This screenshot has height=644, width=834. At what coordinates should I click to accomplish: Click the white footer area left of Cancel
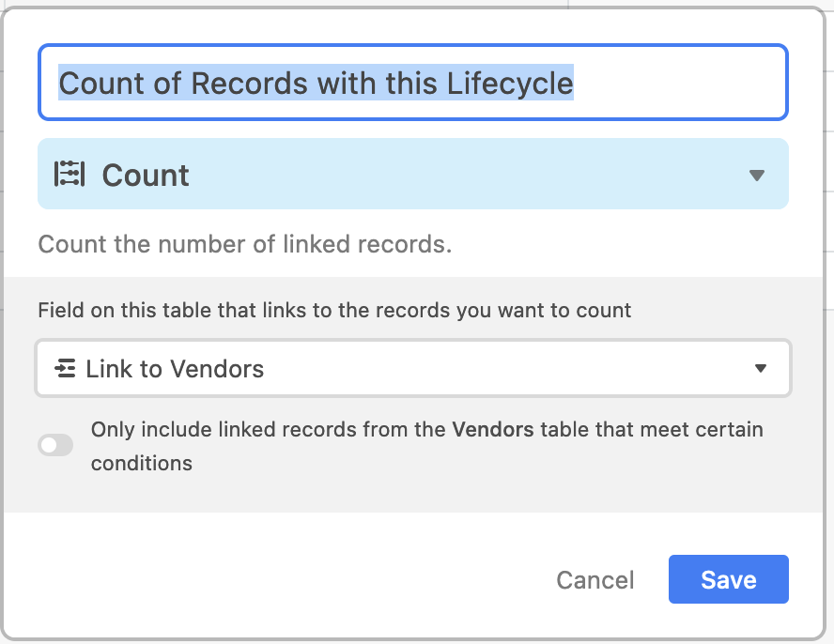pos(276,579)
